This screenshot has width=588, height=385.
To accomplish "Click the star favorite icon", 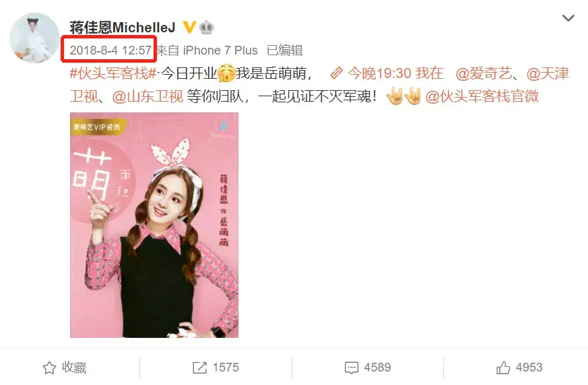I will coord(49,367).
